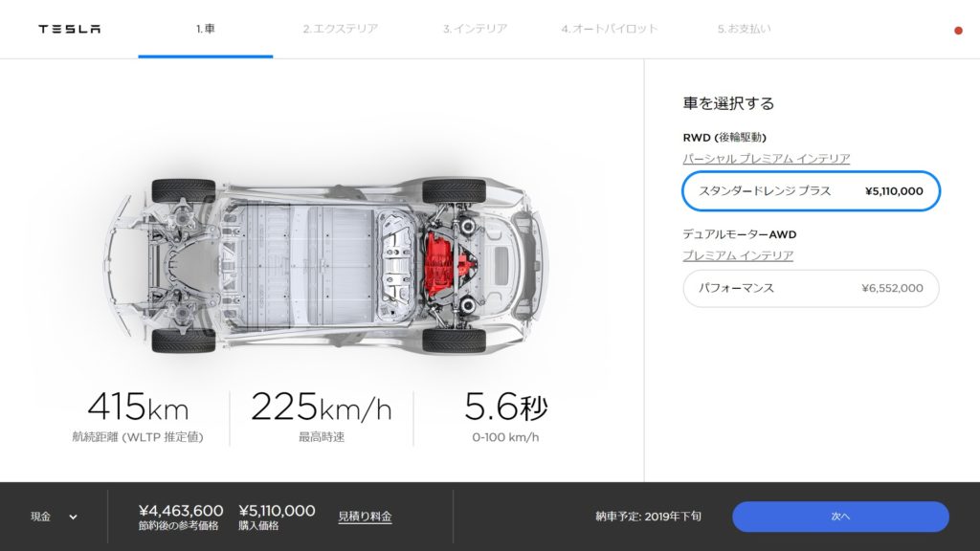
Task: Open 2.エクステリア tab
Action: pyautogui.click(x=341, y=29)
